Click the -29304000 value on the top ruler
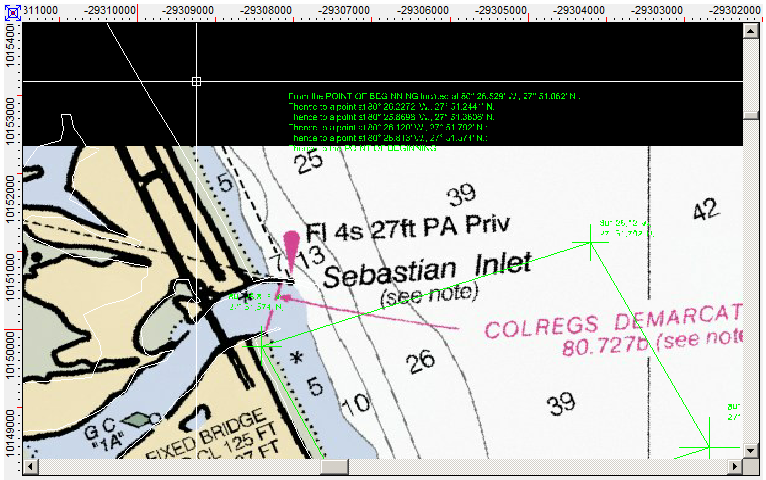766x480 pixels. (578, 10)
